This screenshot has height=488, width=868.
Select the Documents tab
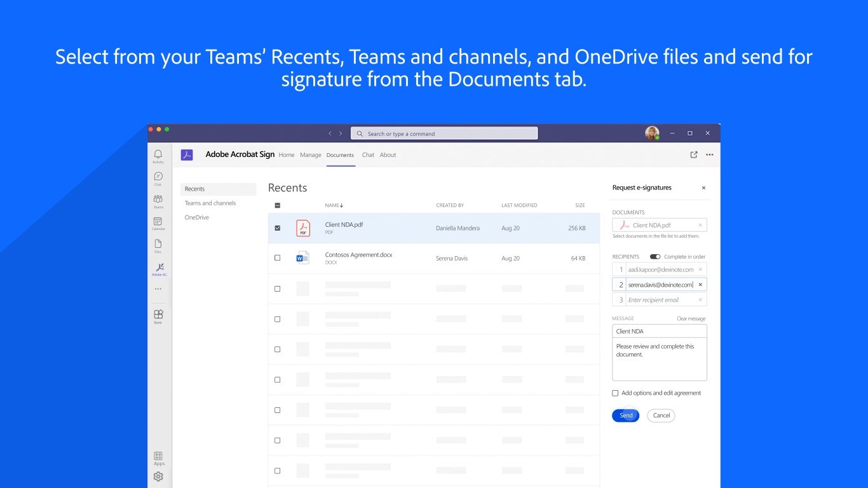[x=340, y=155]
